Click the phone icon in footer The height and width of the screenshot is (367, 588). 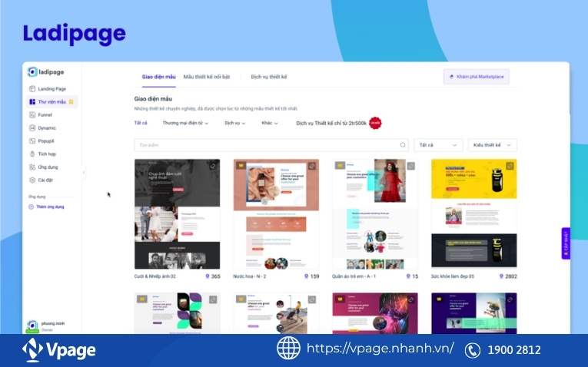pyautogui.click(x=473, y=351)
